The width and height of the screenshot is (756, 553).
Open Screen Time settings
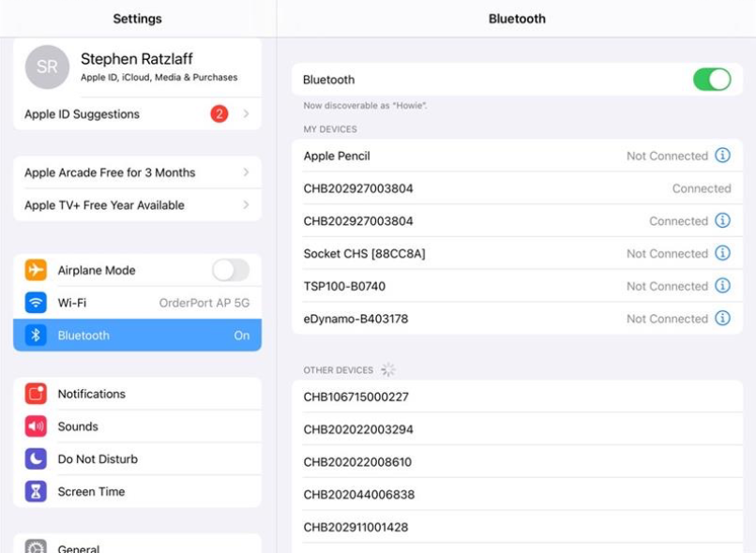tap(137, 491)
